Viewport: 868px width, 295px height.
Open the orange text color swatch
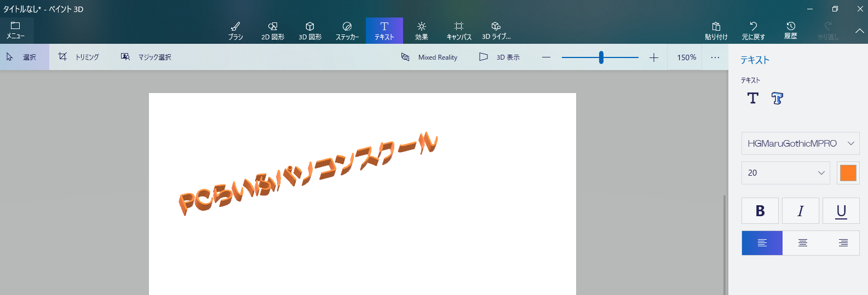(x=848, y=173)
